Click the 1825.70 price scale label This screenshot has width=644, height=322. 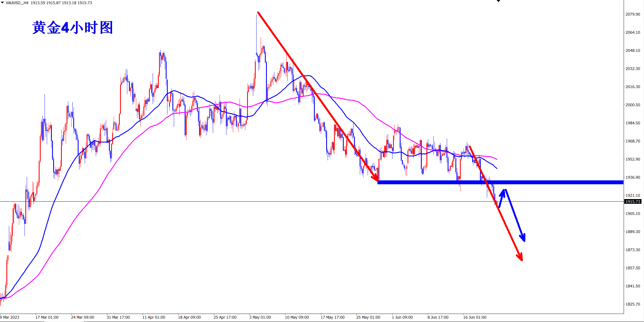click(633, 304)
